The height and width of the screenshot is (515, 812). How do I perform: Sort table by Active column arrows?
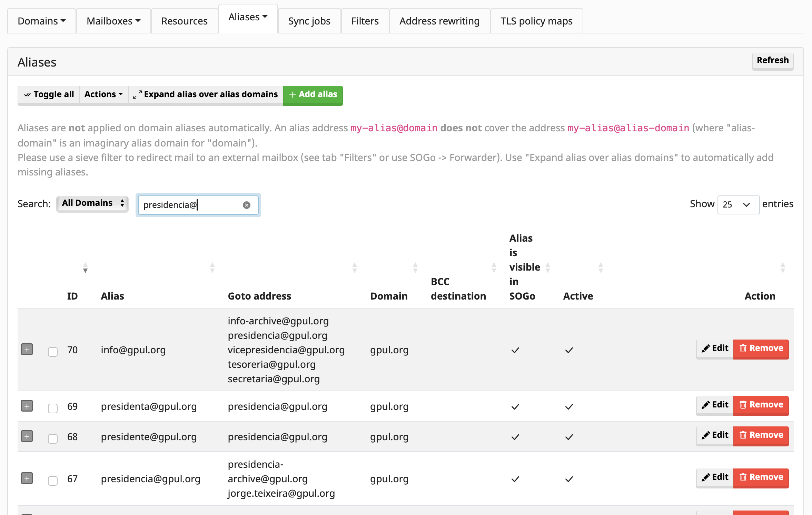coord(601,267)
